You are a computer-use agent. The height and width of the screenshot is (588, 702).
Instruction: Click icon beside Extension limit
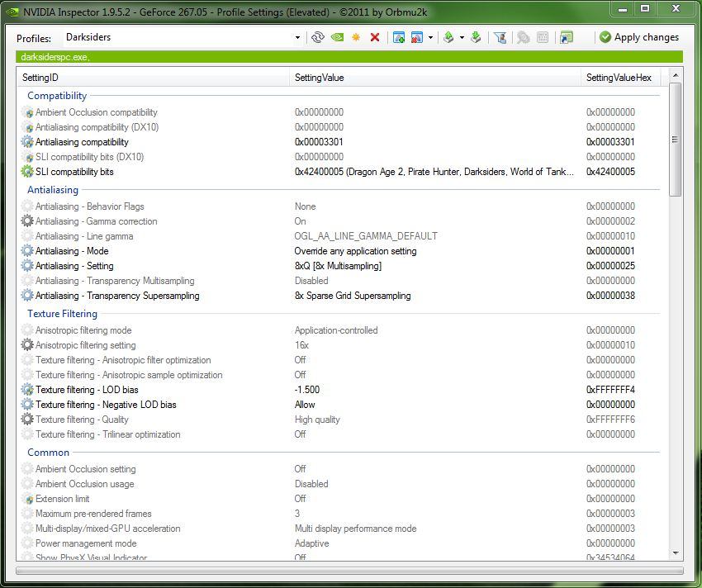tap(27, 499)
